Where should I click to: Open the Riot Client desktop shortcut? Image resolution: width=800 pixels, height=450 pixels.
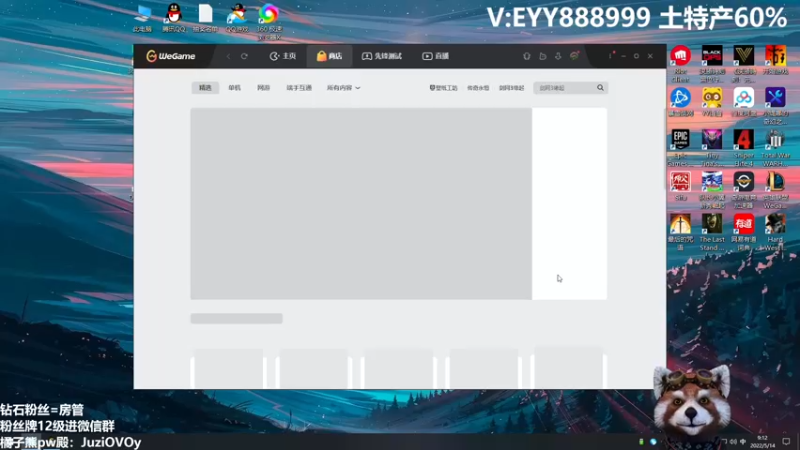pos(680,63)
